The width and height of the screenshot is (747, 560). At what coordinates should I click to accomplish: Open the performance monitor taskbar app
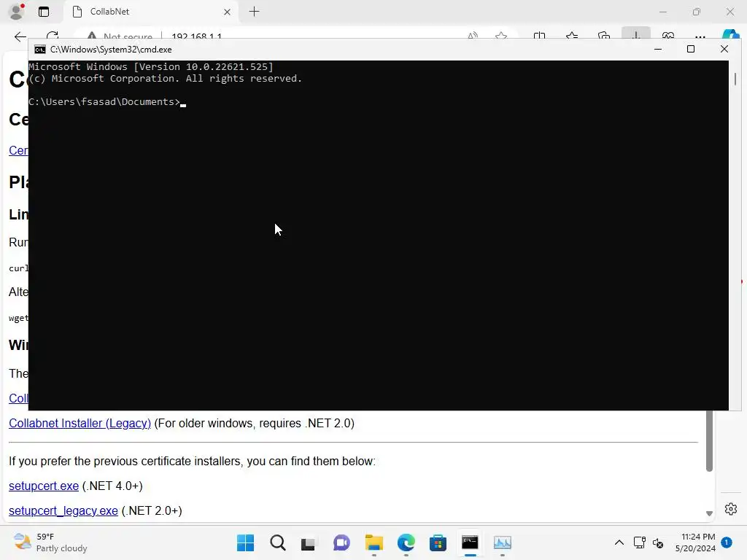(x=502, y=542)
